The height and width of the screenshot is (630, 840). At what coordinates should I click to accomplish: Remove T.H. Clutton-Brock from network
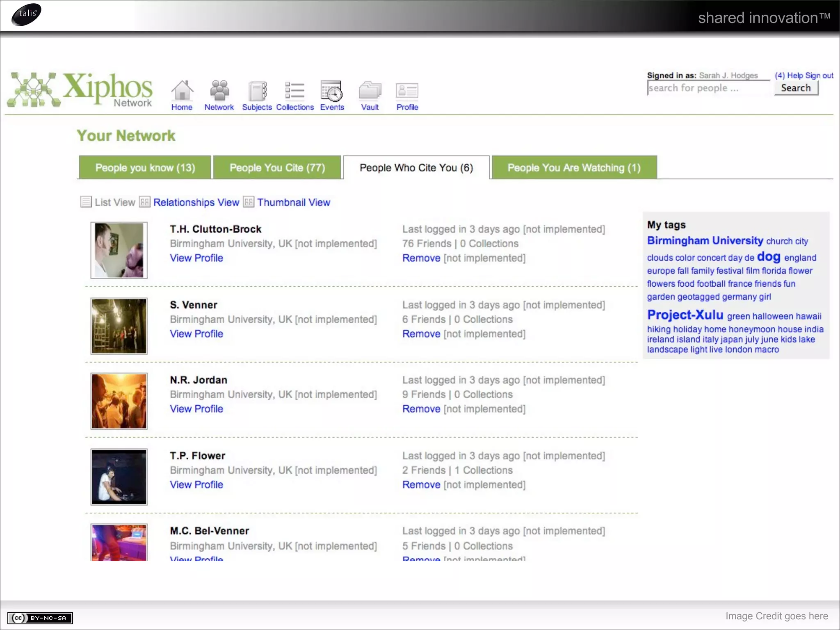click(x=421, y=258)
